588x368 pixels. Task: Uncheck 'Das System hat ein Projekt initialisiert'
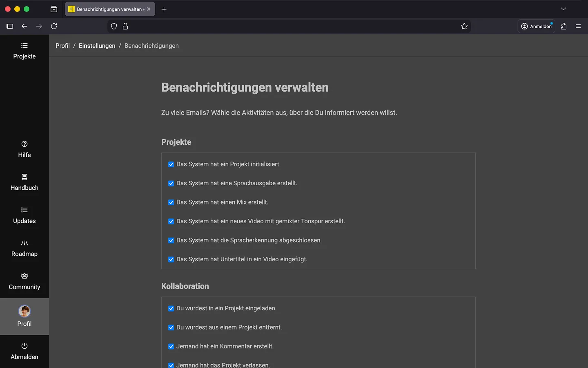point(171,164)
